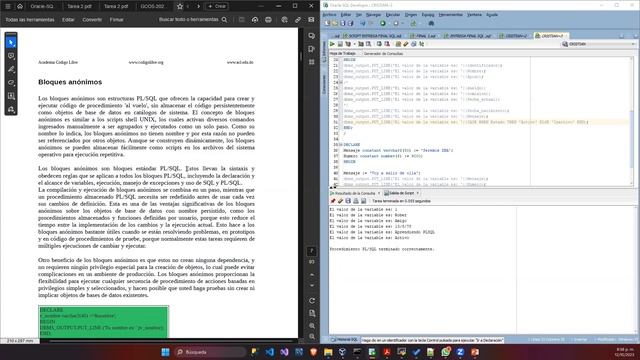Go to the Acrobat home screen
Image resolution: width=640 pixels, height=360 pixels.
click(x=20, y=7)
